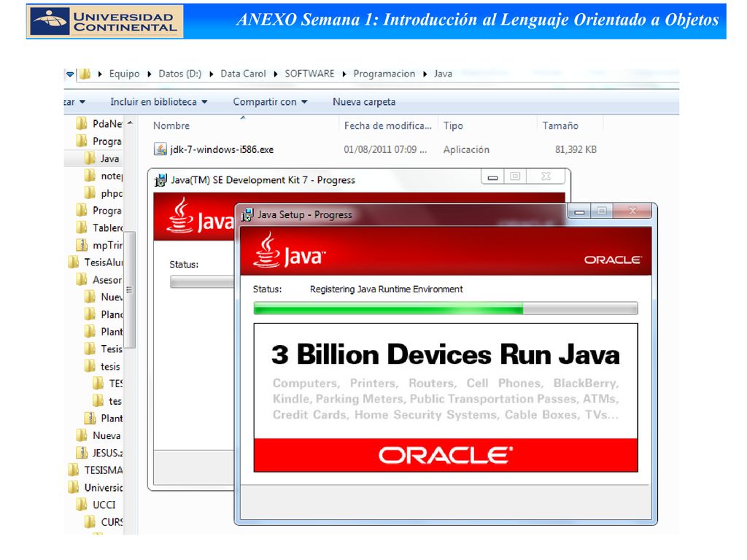Open the address bar history dropdown arrow
Screen dimensions: 747x560
tap(70, 74)
